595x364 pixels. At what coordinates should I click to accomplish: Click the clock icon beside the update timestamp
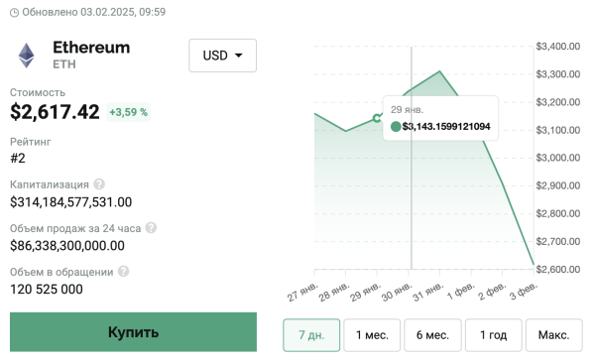pos(14,13)
